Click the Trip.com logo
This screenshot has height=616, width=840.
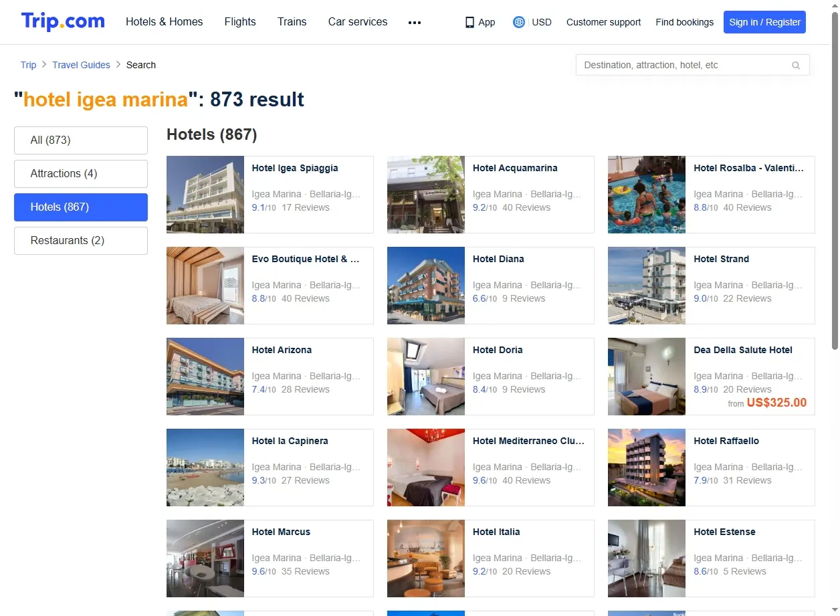pos(63,21)
